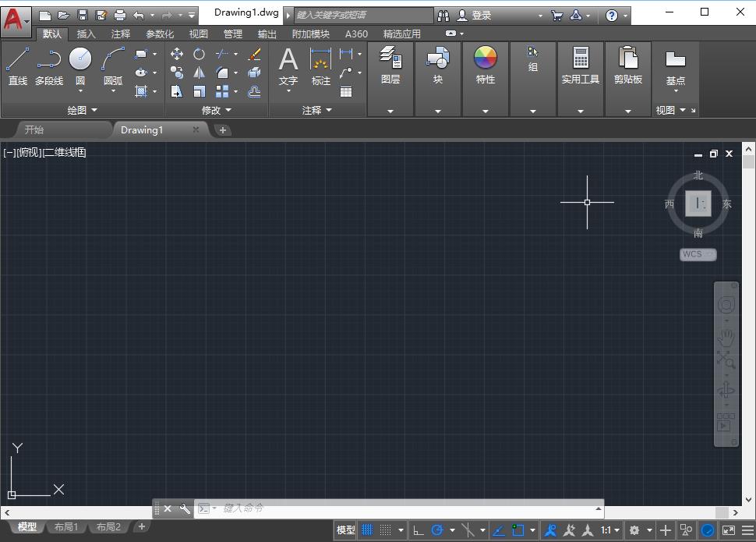
Task: Open the 特性 color wheel properties
Action: pyautogui.click(x=486, y=58)
